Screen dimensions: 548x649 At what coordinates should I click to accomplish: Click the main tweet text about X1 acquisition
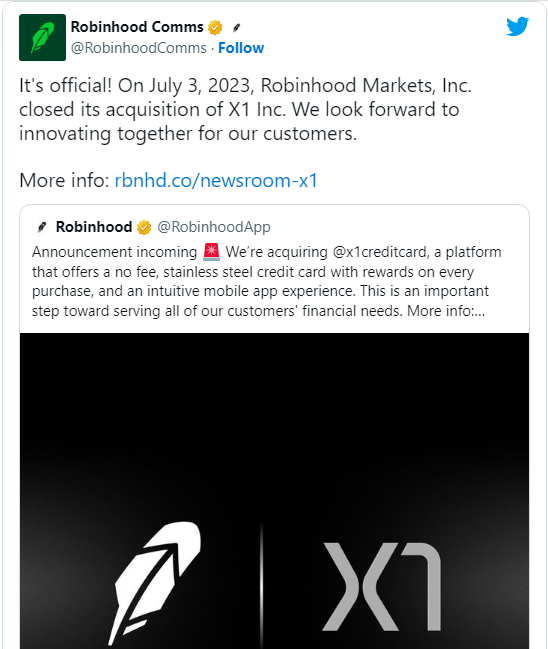tap(245, 110)
